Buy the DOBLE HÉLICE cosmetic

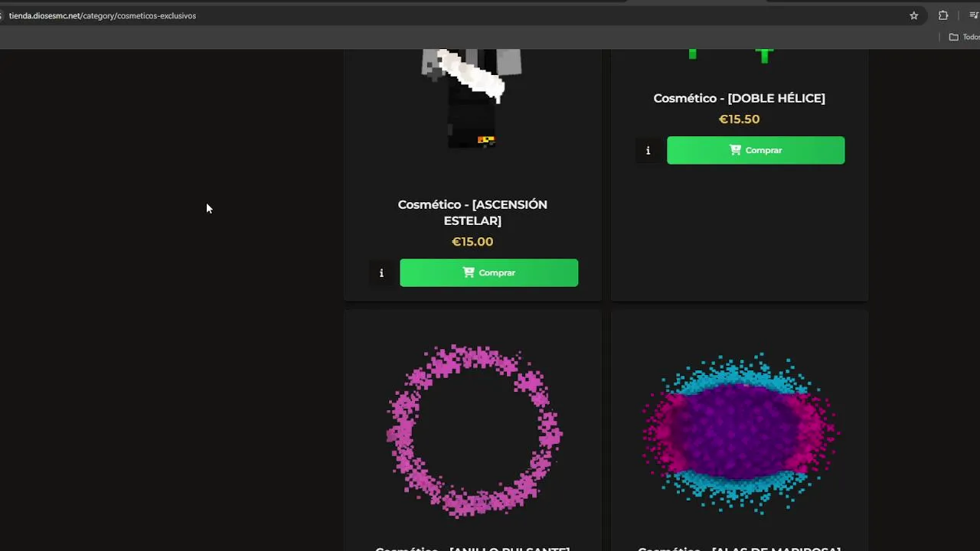pos(756,151)
